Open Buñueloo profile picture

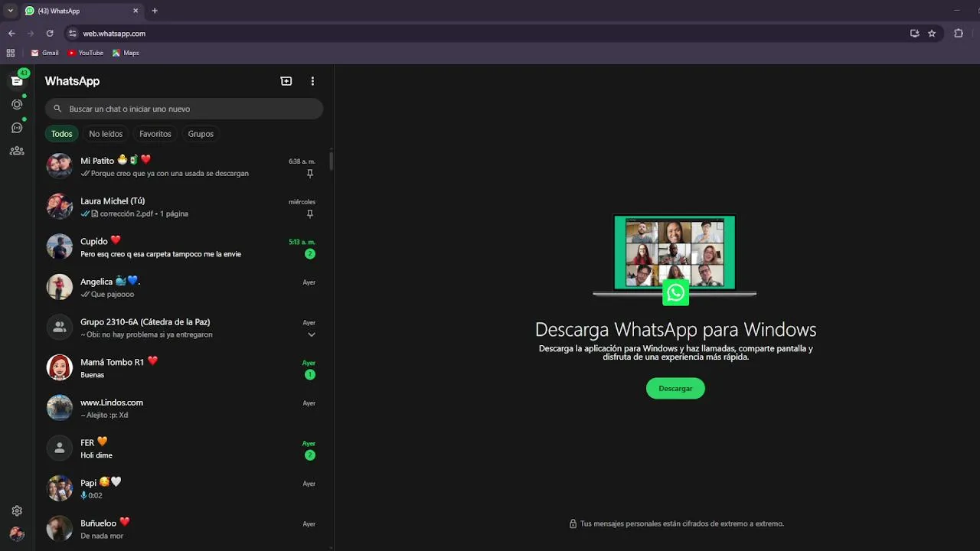pyautogui.click(x=60, y=529)
